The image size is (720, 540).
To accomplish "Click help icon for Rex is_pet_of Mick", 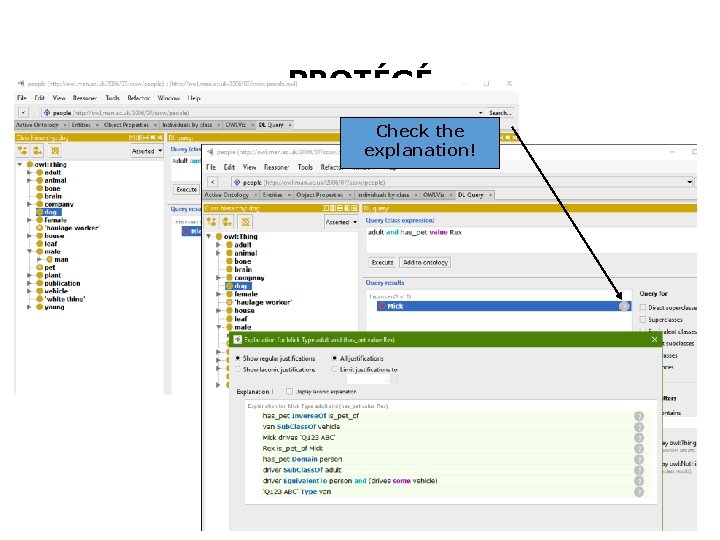I will 639,449.
